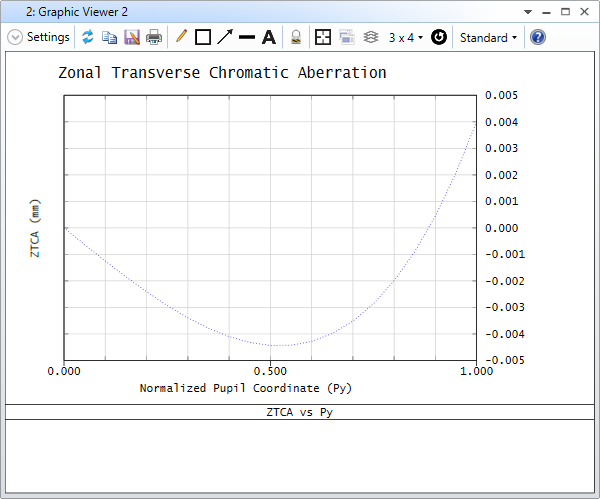600x499 pixels.
Task: Select the text annotation A tool
Action: click(x=269, y=37)
